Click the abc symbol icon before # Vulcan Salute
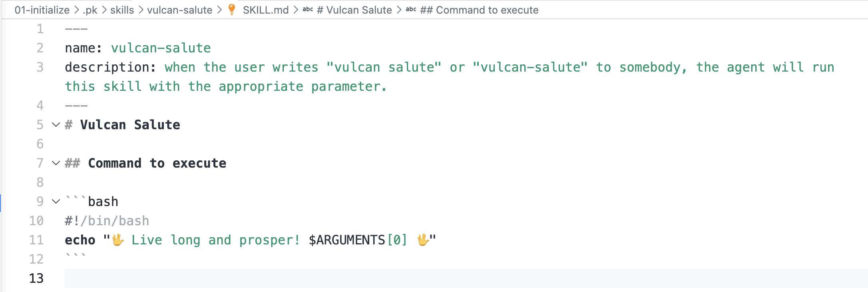The image size is (868, 292). coord(308,9)
